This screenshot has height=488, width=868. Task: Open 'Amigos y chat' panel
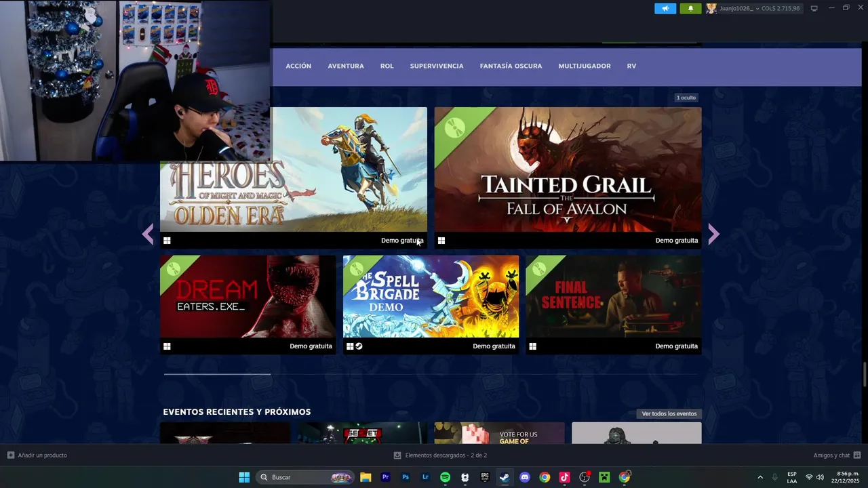(837, 455)
